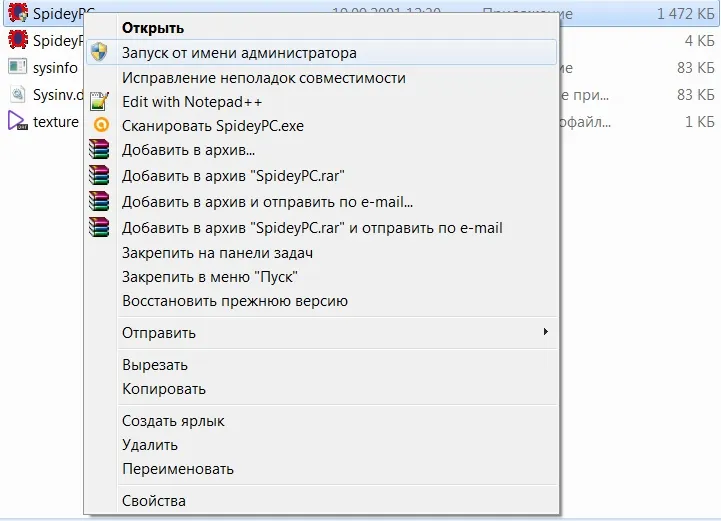Choose 'Копировать' menu entry
The image size is (721, 521).
pos(164,389)
